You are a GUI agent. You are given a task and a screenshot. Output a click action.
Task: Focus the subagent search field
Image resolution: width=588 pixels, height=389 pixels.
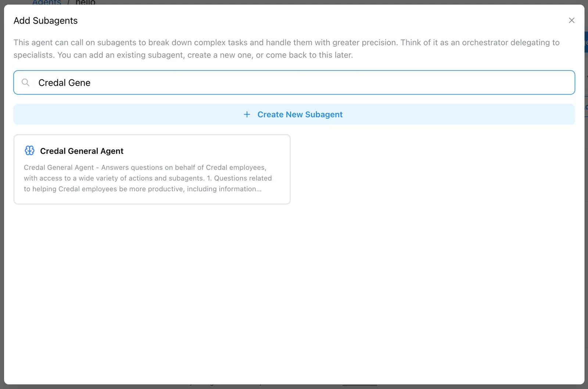pyautogui.click(x=294, y=82)
